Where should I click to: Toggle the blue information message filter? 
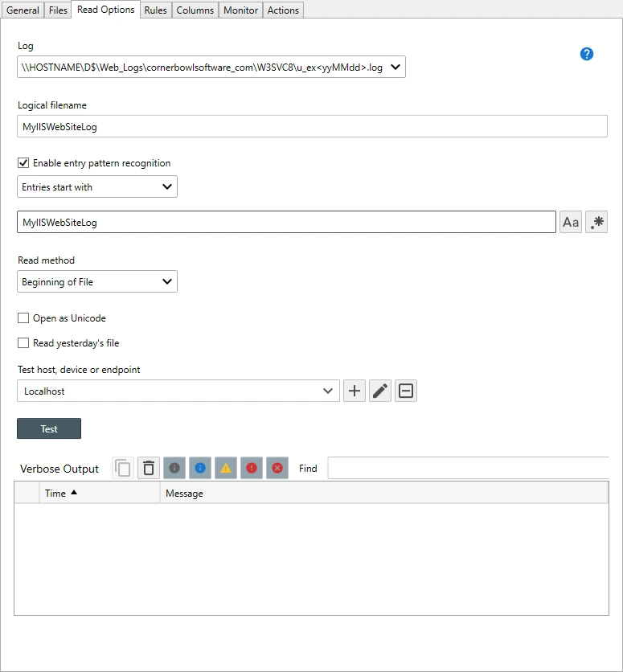pos(200,468)
